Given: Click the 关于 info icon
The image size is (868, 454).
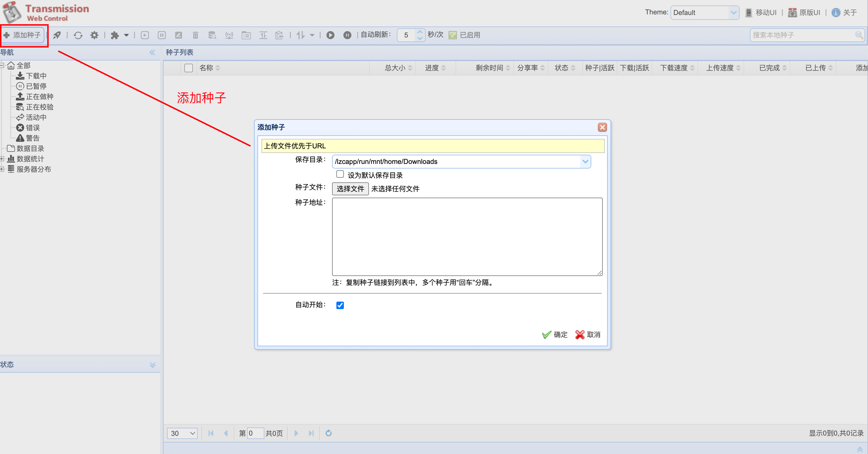Looking at the screenshot, I should tap(836, 12).
